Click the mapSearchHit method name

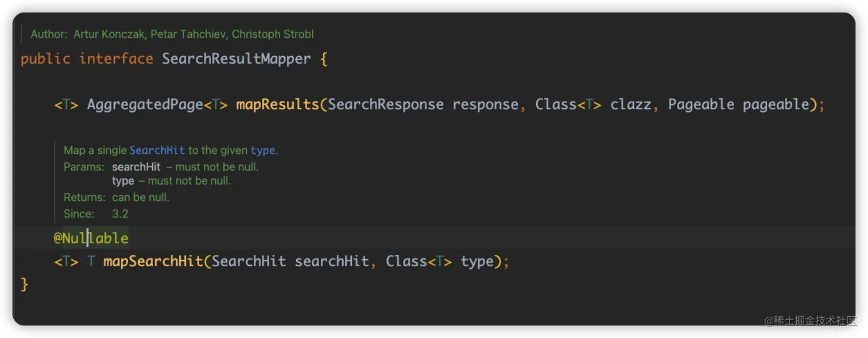pos(153,262)
